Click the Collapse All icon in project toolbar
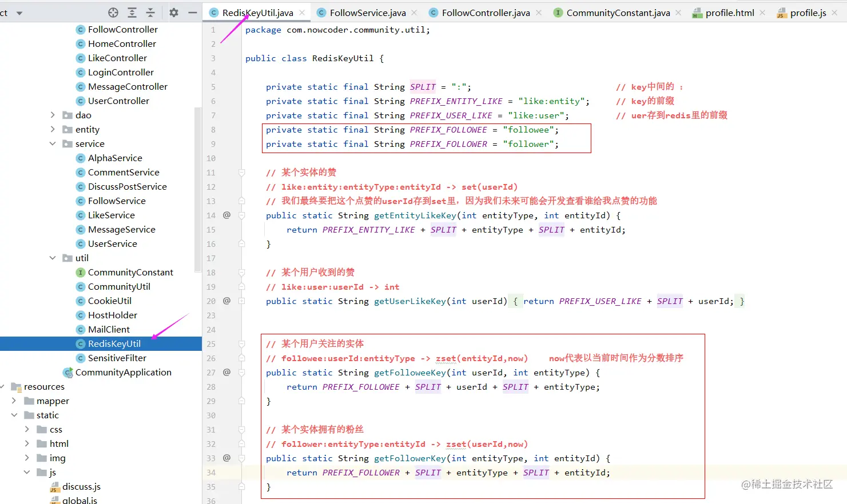847x504 pixels. point(150,13)
